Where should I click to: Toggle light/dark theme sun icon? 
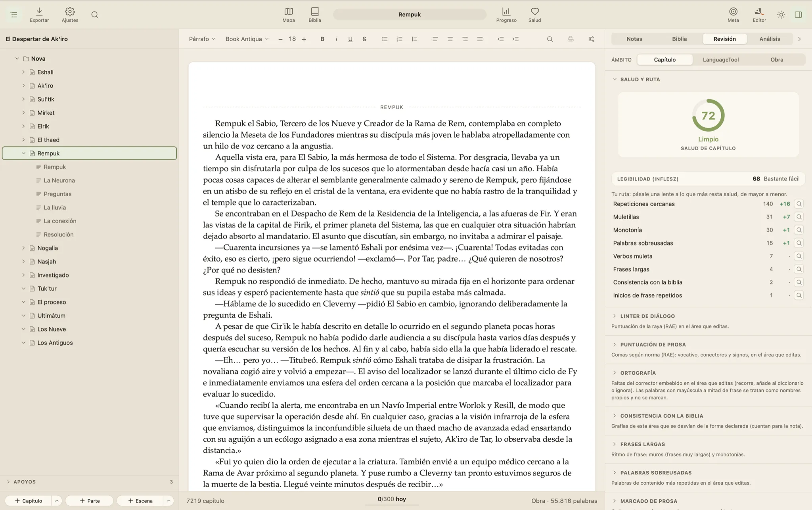click(781, 15)
